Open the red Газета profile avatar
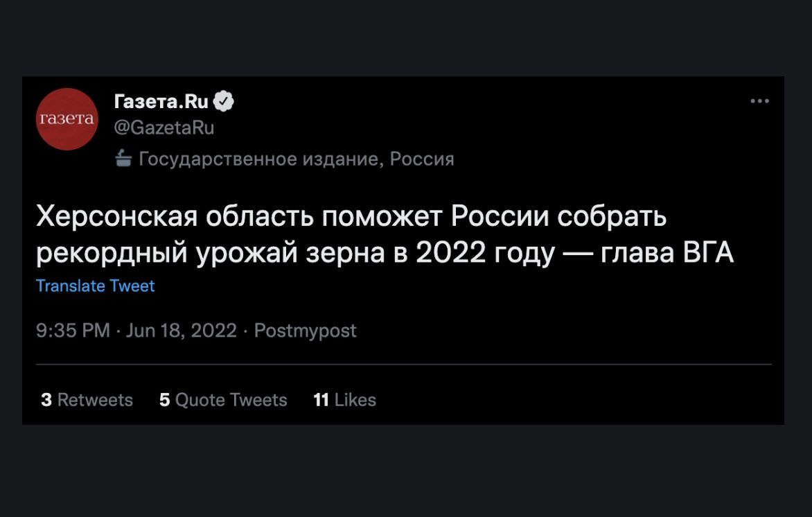This screenshot has height=517, width=812. tap(67, 119)
